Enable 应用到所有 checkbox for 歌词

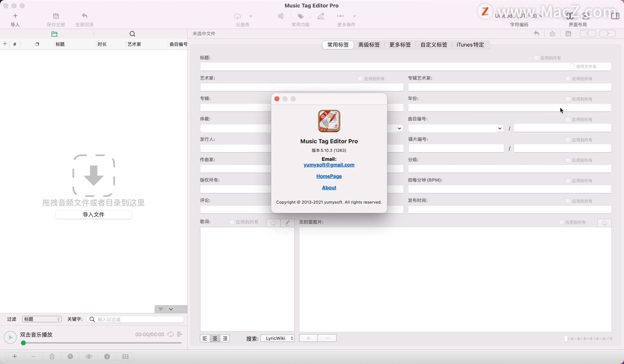pos(232,222)
